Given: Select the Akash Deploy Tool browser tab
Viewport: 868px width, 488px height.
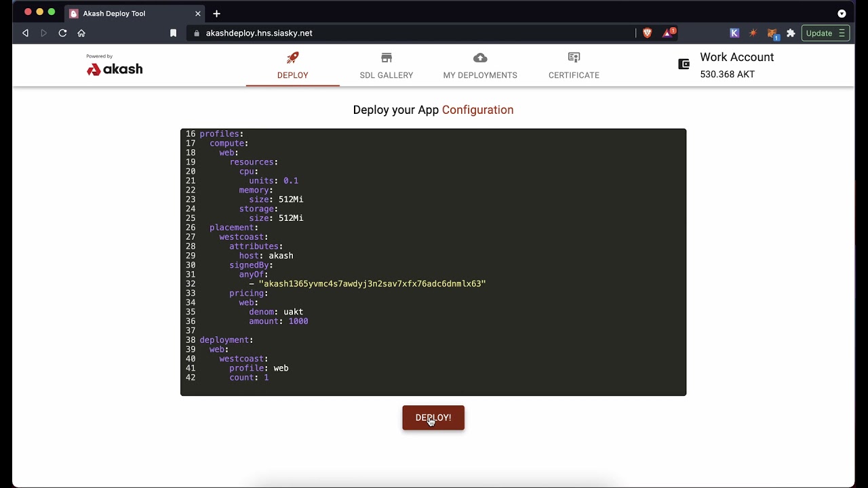Looking at the screenshot, I should tap(135, 14).
